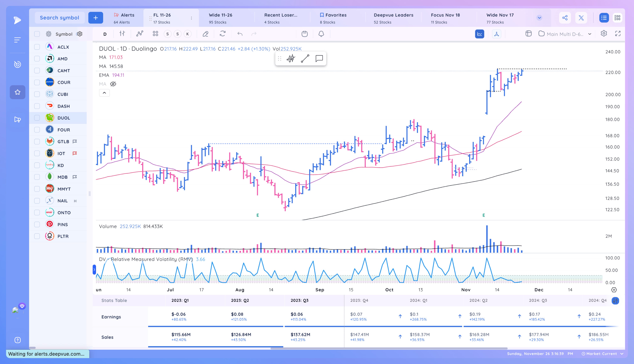
Task: Click the Deepvue logo icon in the sidebar
Action: click(x=17, y=20)
